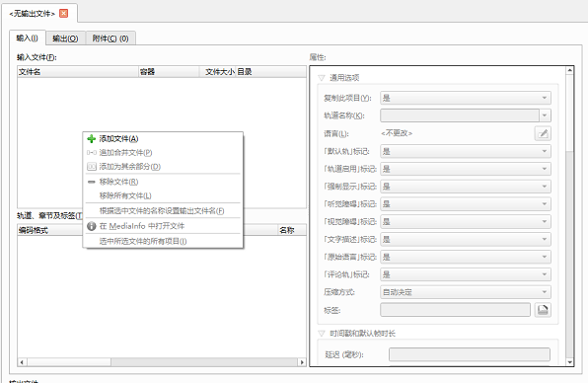The image size is (588, 383).
Task: Click the 轨道名称(K) text field
Action: (x=460, y=115)
